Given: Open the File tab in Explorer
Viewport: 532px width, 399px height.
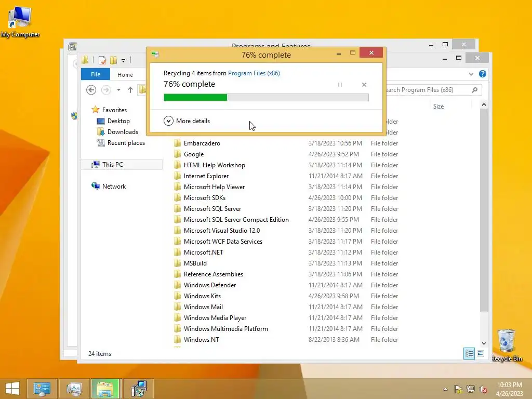Looking at the screenshot, I should coord(96,74).
